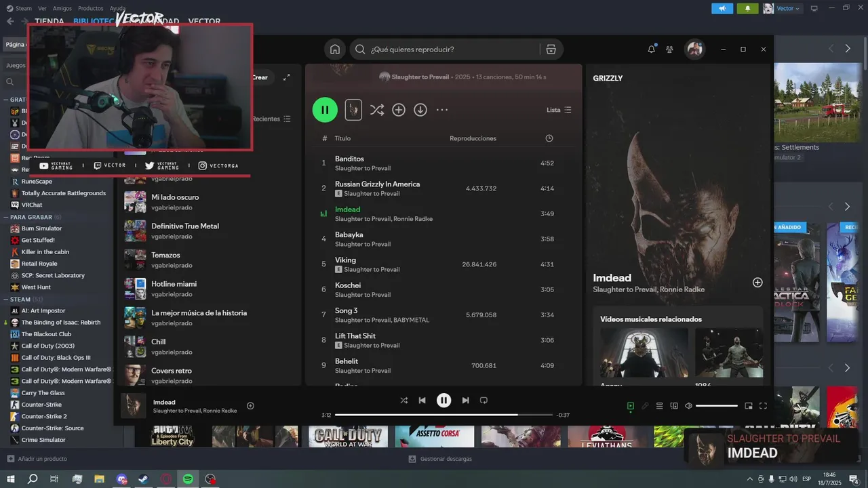The width and height of the screenshot is (868, 488).
Task: Toggle repeat mode in player bar
Action: tap(484, 401)
